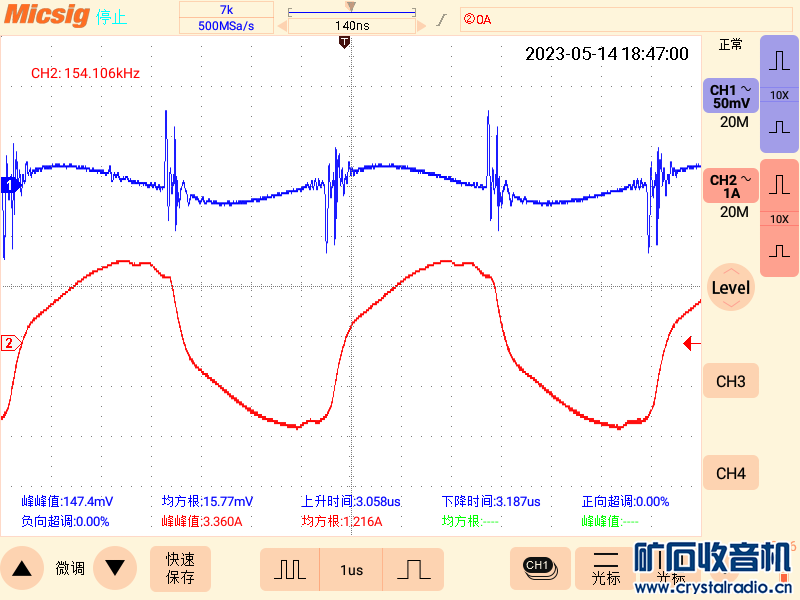
Task: Select the fall time 3.187us measurement
Action: tap(491, 502)
